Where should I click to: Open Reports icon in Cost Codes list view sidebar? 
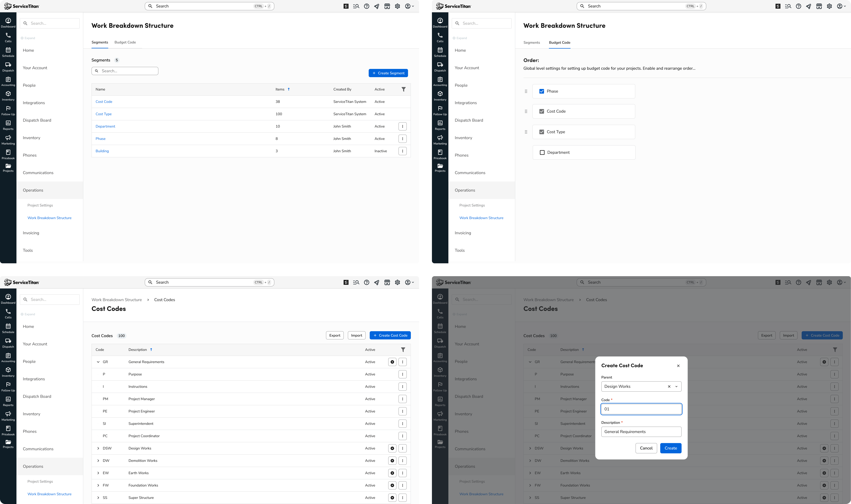(x=8, y=399)
